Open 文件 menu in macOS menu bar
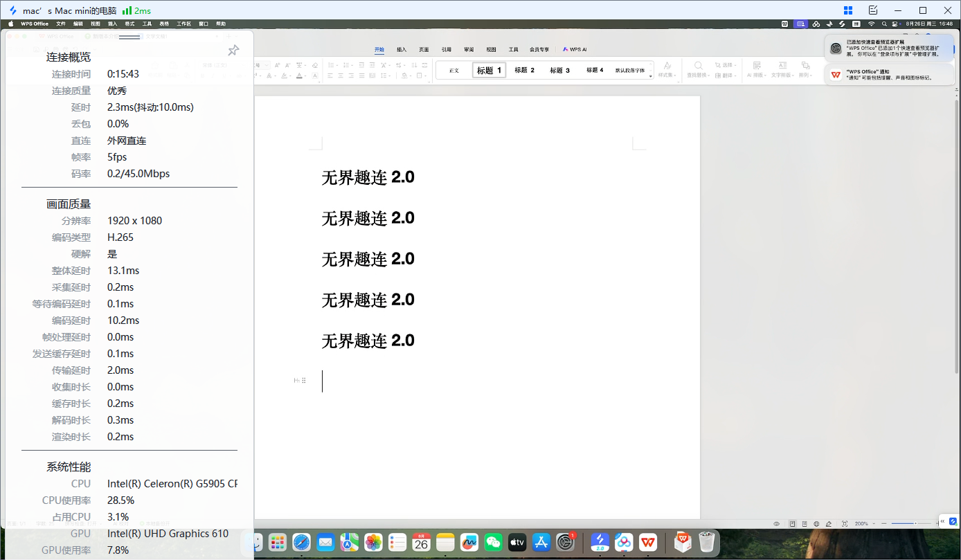The height and width of the screenshot is (560, 961). click(x=61, y=24)
